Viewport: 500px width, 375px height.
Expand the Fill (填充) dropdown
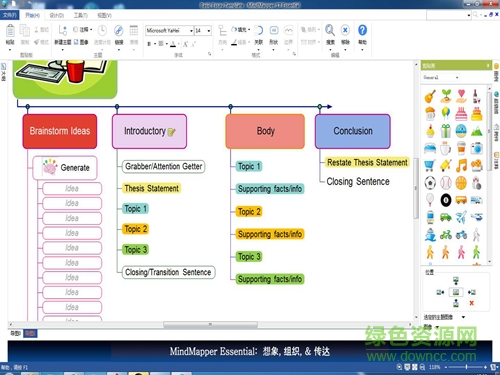[249, 30]
